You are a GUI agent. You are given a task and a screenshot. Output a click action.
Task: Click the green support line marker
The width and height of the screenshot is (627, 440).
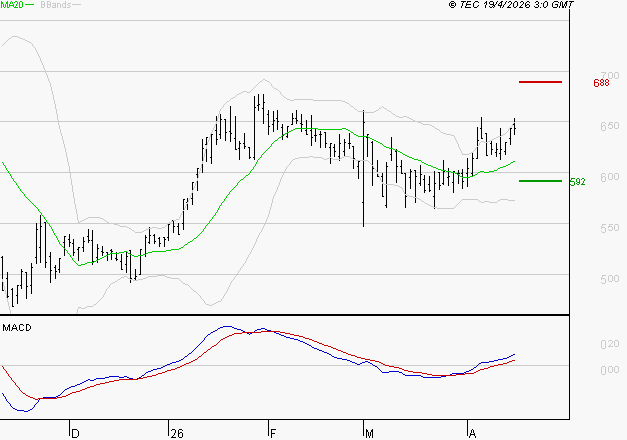click(540, 181)
